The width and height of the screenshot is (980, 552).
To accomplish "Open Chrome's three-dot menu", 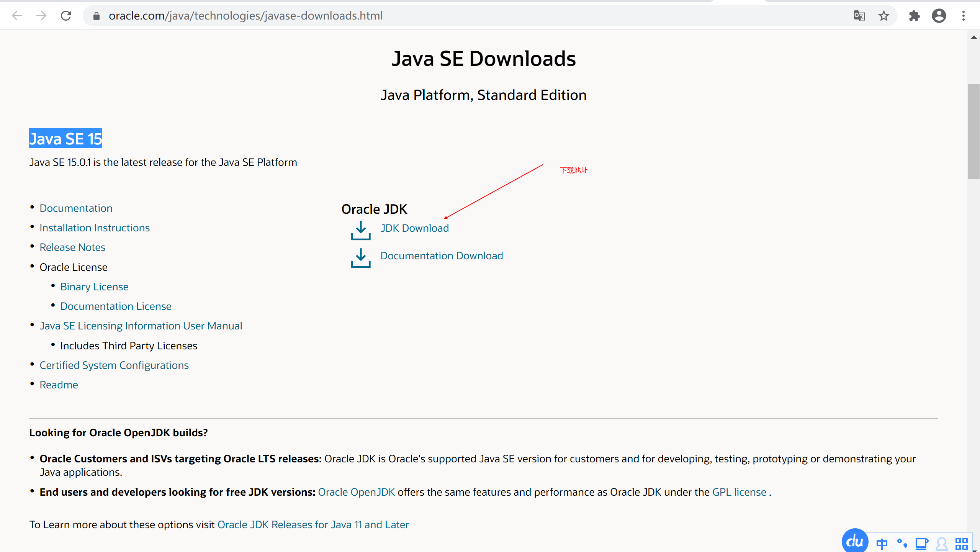I will 963,16.
